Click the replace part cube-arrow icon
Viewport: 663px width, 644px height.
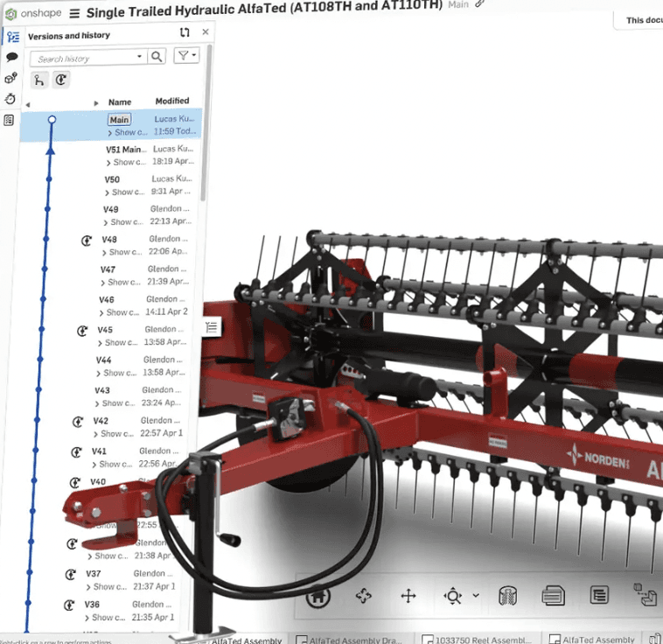tap(646, 594)
